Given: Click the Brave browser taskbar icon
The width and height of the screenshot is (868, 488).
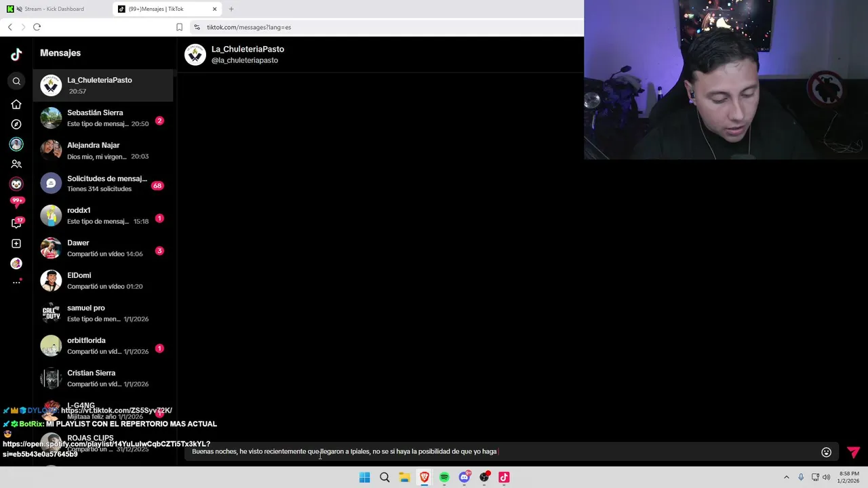Looking at the screenshot, I should coord(425,477).
